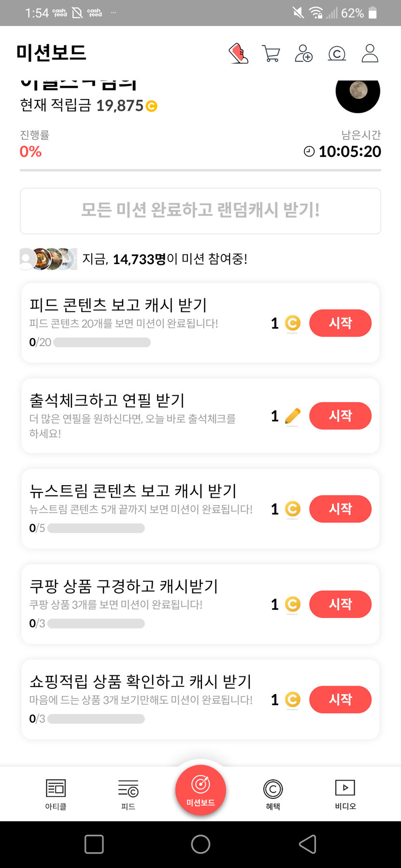This screenshot has width=401, height=868.
Task: Tap the gold coin beside 19,875
Action: point(152,106)
